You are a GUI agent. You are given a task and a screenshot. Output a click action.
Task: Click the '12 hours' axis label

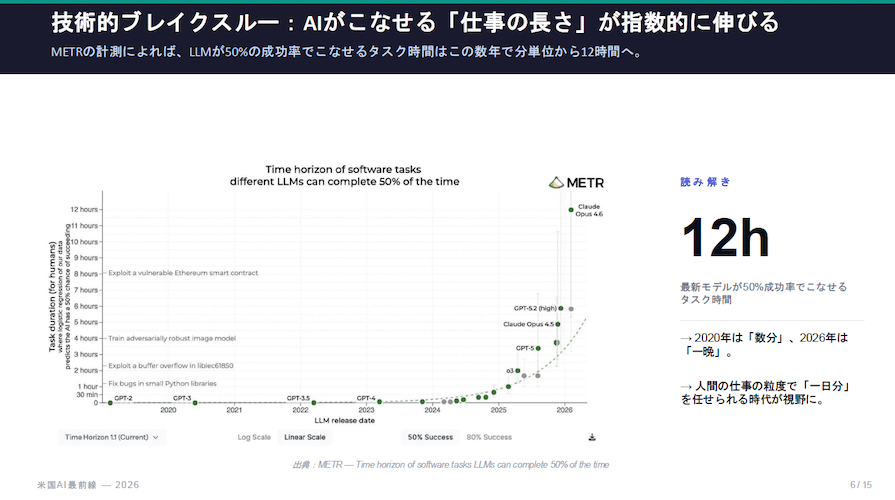84,209
